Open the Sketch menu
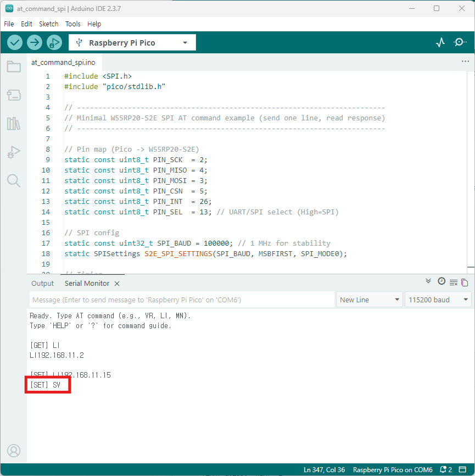Screen dimensions: 475x476 point(48,24)
